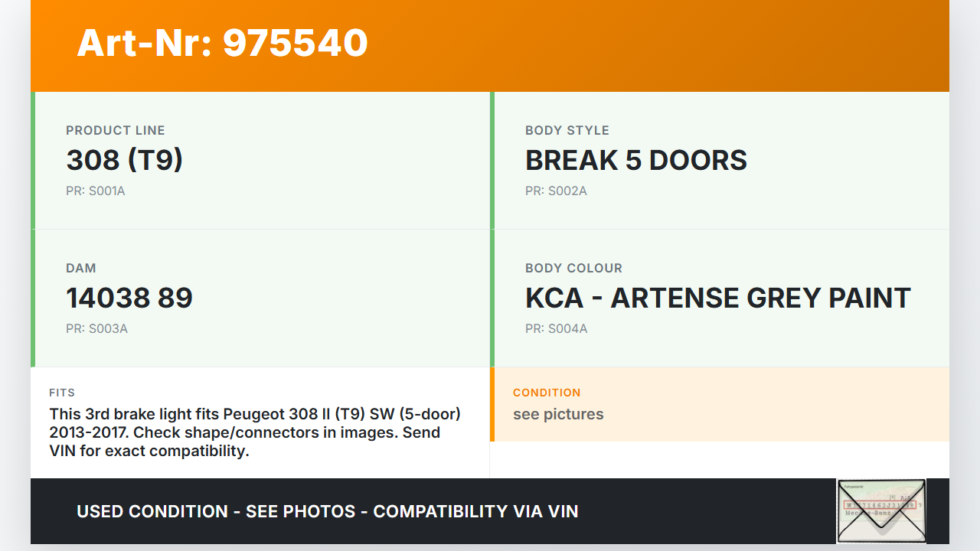Open the 'see pictures' condition text
This screenshot has width=980, height=551.
tap(558, 414)
